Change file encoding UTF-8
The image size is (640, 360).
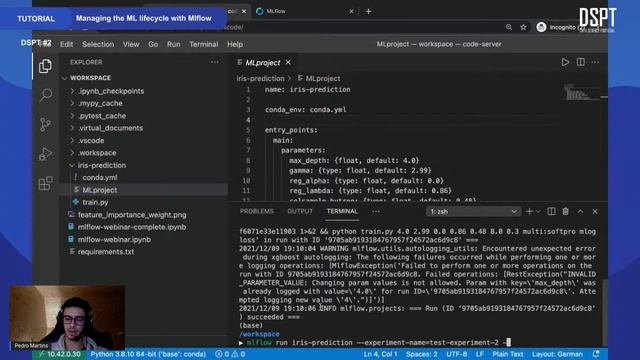(x=456, y=354)
